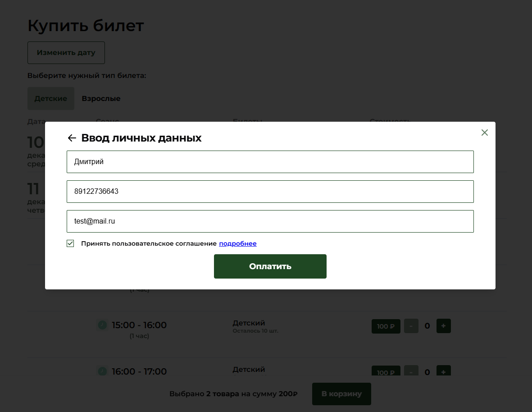This screenshot has height=412, width=532.
Task: Click the Изменить дату button
Action: point(66,53)
